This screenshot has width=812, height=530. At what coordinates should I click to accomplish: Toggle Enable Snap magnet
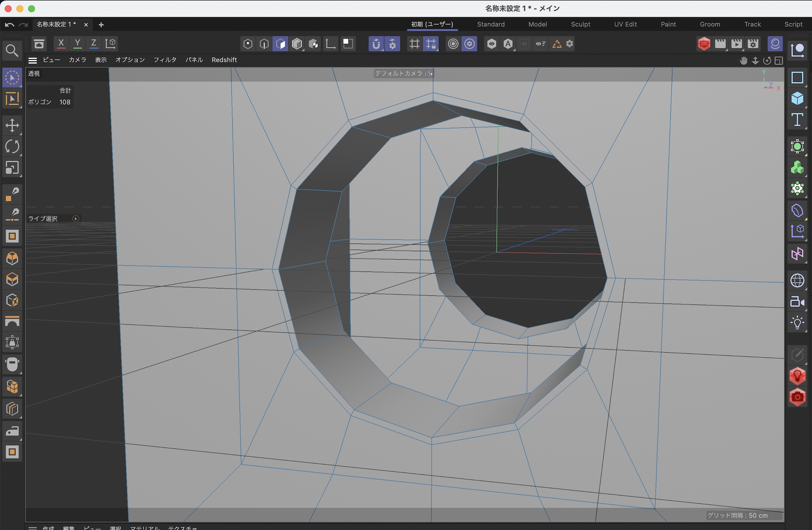click(x=376, y=44)
